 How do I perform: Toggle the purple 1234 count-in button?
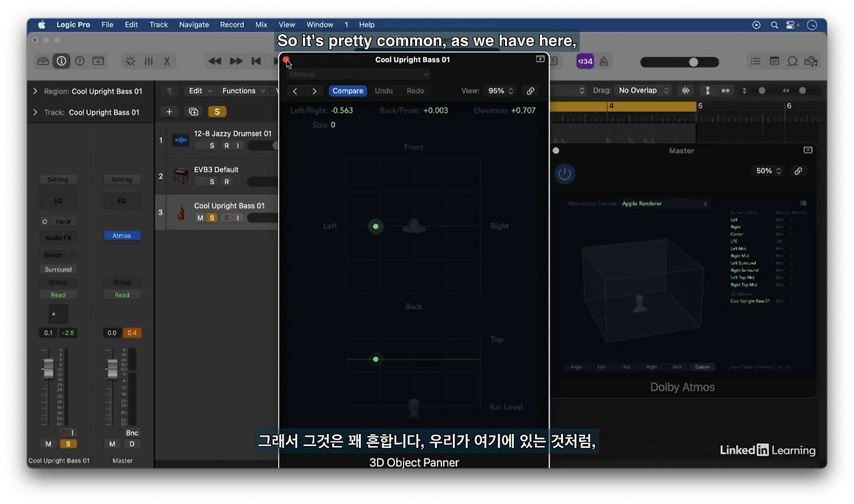[x=585, y=61]
